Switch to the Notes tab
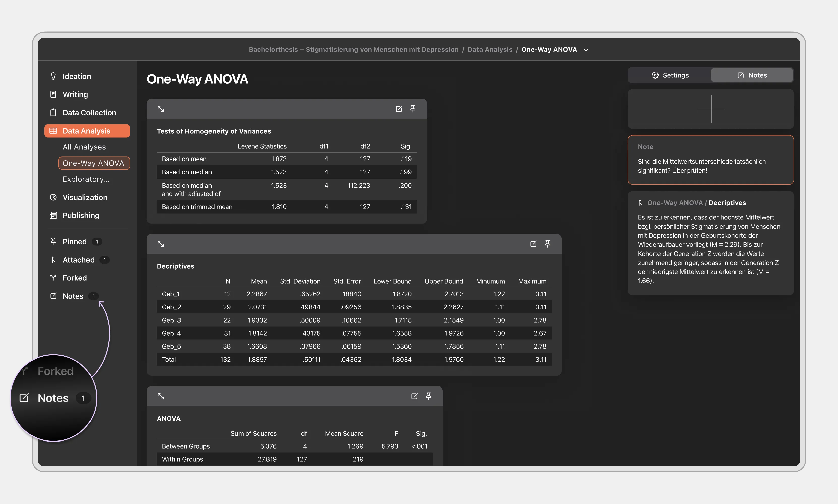The height and width of the screenshot is (504, 838). (752, 75)
